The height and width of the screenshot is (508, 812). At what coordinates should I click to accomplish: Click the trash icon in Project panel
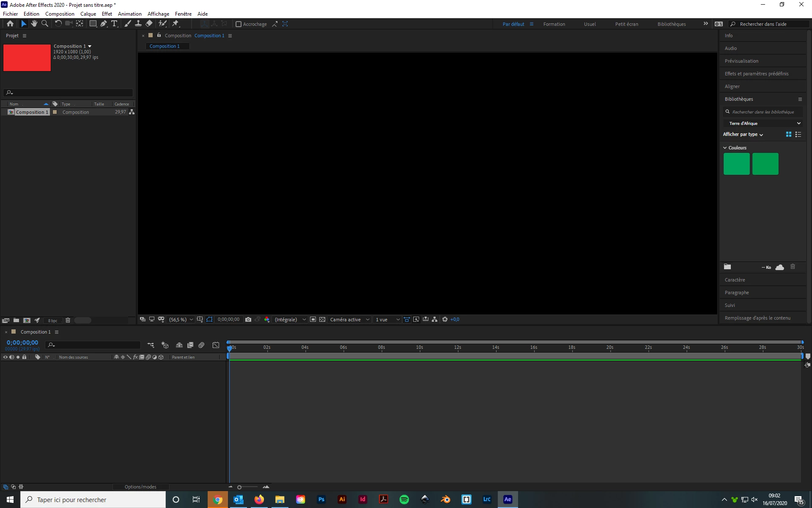68,320
